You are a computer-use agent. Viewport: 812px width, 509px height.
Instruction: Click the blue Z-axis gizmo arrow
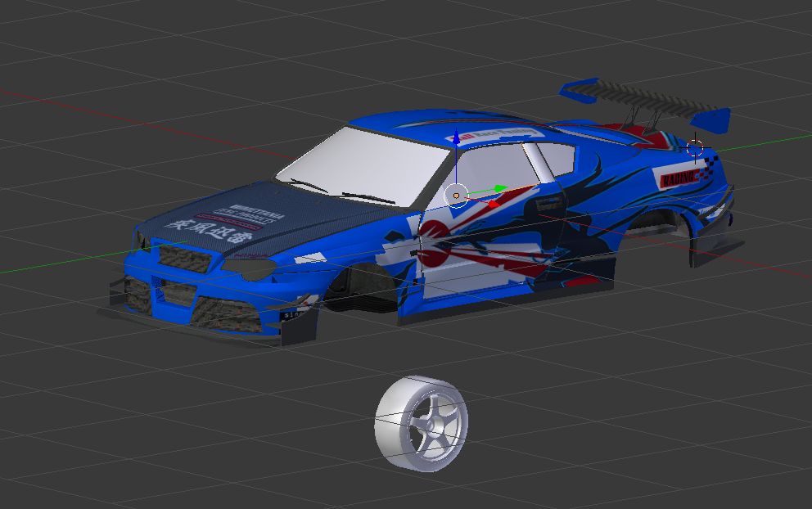click(456, 137)
